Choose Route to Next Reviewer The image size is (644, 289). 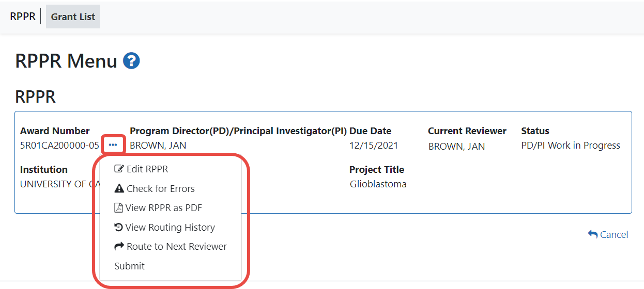tap(177, 247)
